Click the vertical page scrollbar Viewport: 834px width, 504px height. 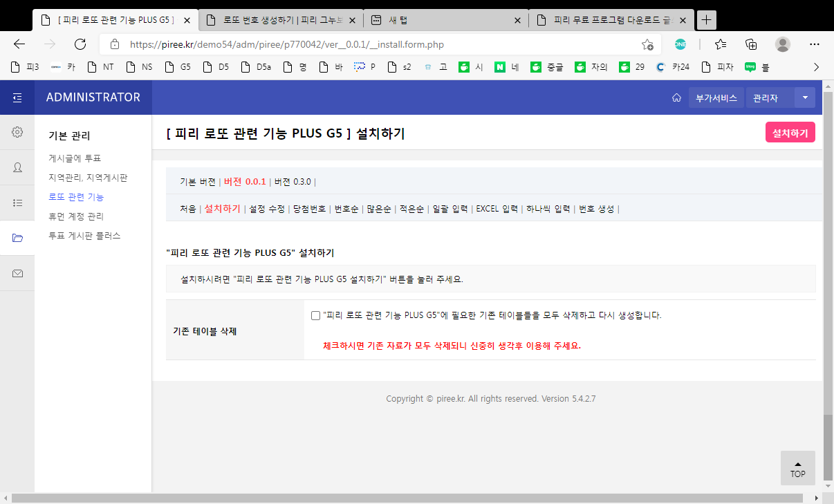coord(828,277)
